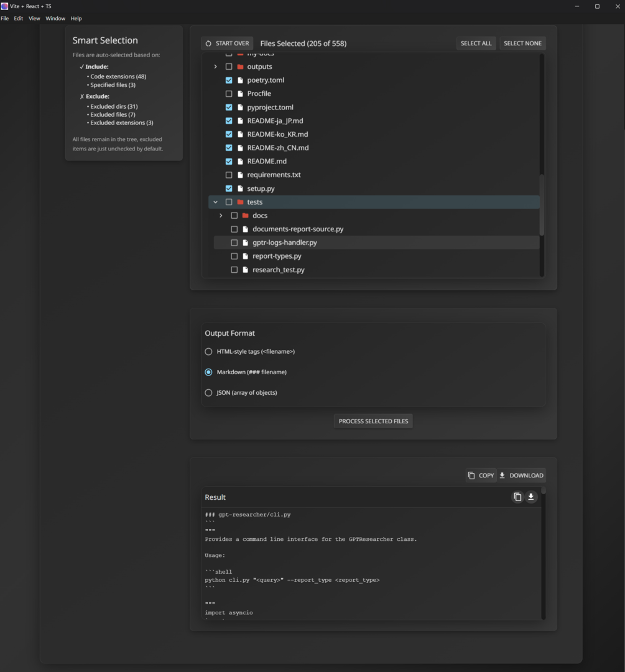Maximize the application window

click(x=597, y=6)
